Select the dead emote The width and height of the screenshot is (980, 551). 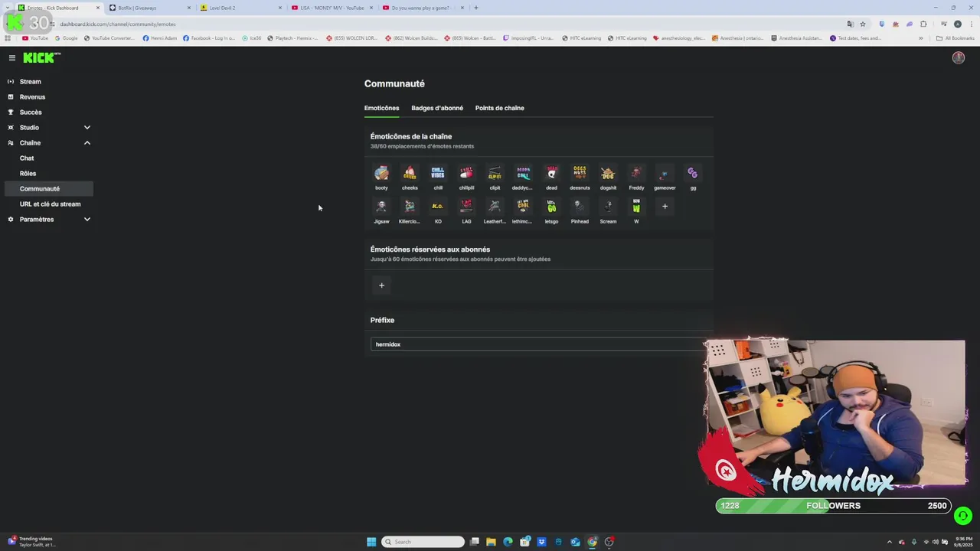point(551,173)
